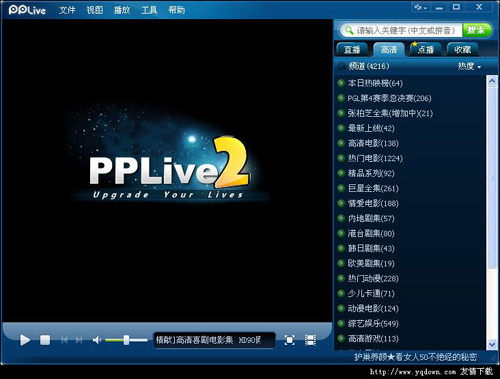Image resolution: width=500 pixels, height=379 pixels.
Task: Click the green 搜索 button
Action: pos(477,30)
